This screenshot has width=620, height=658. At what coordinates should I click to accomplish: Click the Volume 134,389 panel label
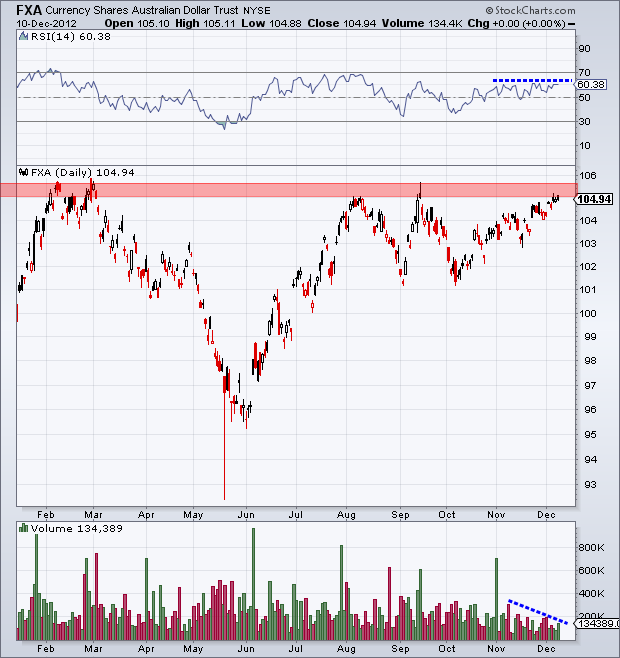[77, 528]
